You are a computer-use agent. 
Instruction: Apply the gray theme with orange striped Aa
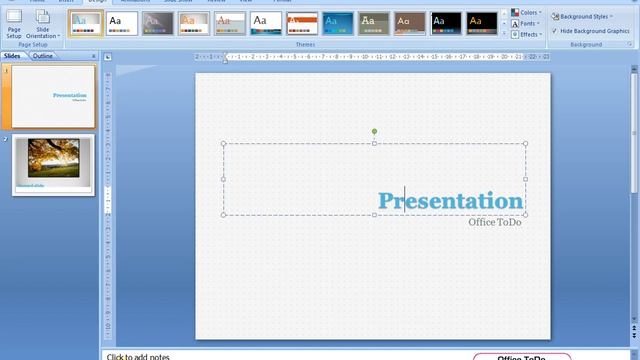[x=229, y=24]
